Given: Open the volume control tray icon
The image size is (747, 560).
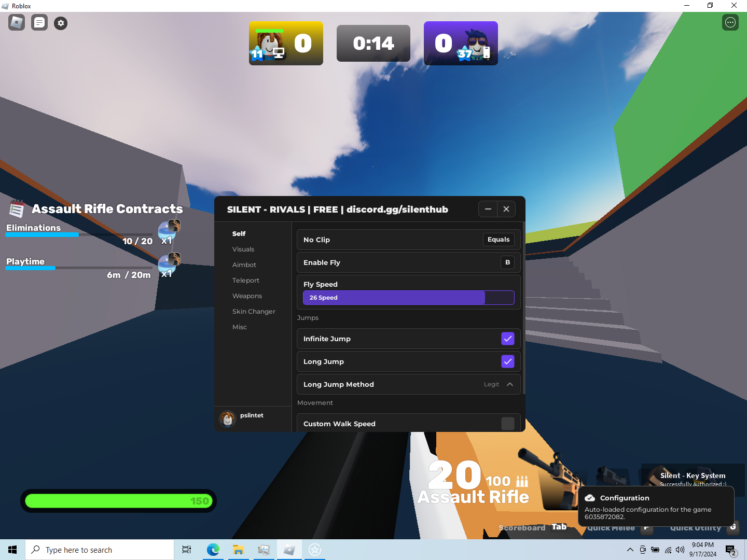Looking at the screenshot, I should [680, 550].
